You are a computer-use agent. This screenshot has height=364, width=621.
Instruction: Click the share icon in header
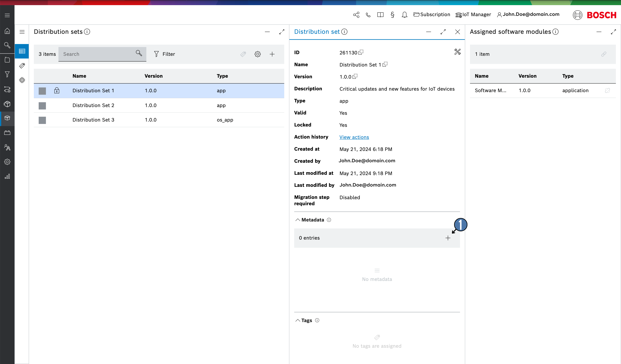tap(356, 15)
